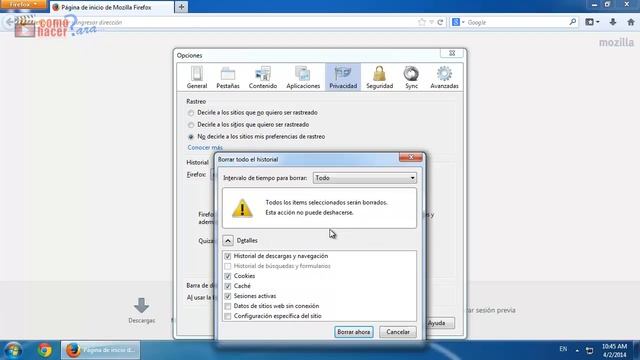Open the Pestañas options panel
640x360 pixels.
pyautogui.click(x=228, y=77)
